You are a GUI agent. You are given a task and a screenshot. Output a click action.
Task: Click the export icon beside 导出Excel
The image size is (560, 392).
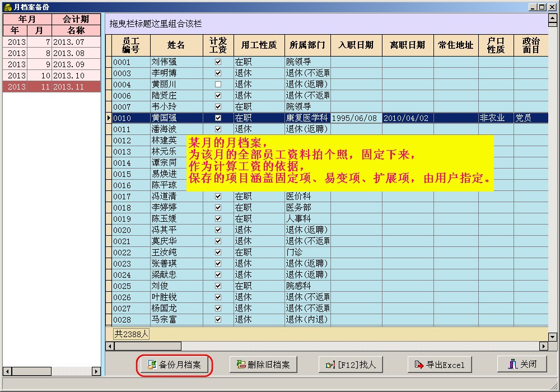(419, 365)
